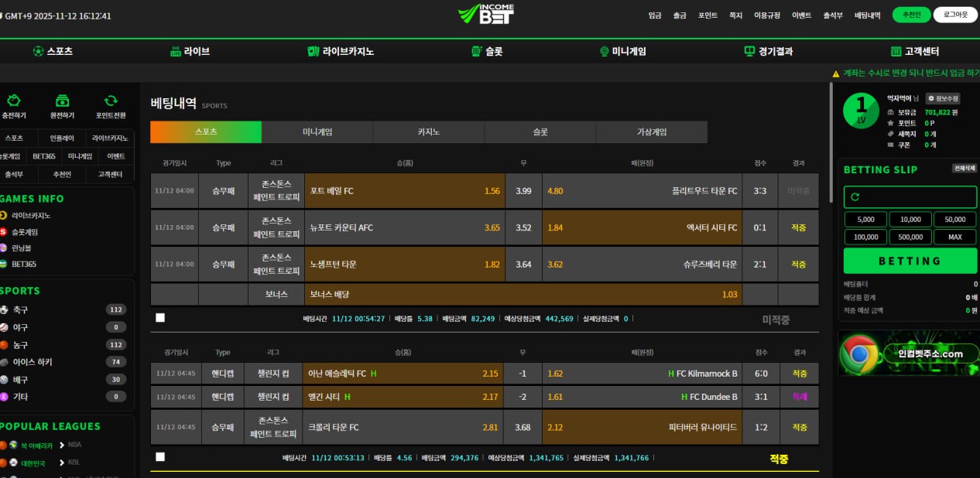Click the basketball icon beside 농구
The height and width of the screenshot is (478, 980).
tap(4, 344)
